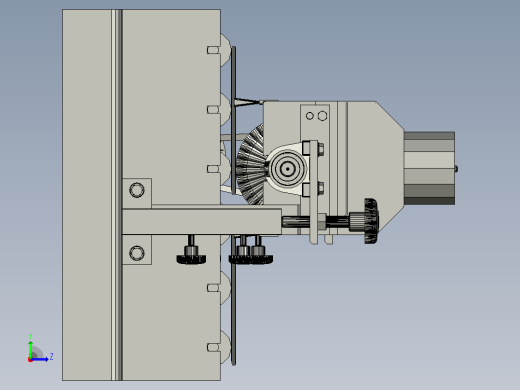The image size is (520, 390).
Task: Select the large left base plate
Action: 87,195
